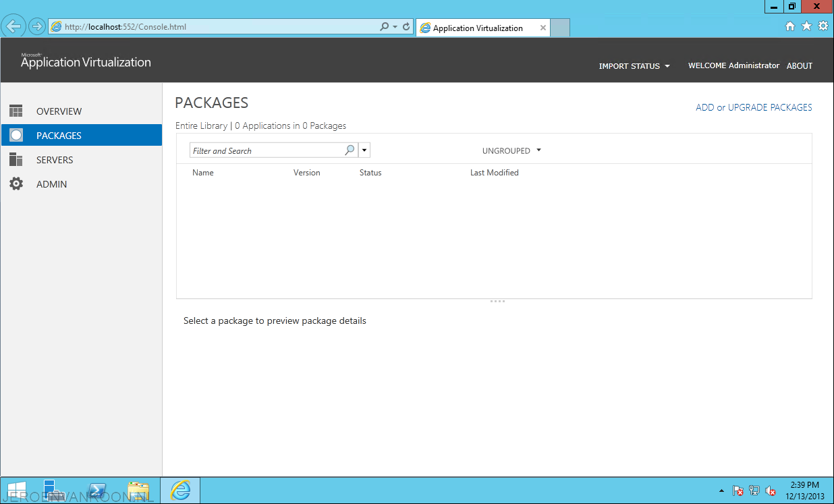Open the Overview section in the sidebar

click(82, 111)
